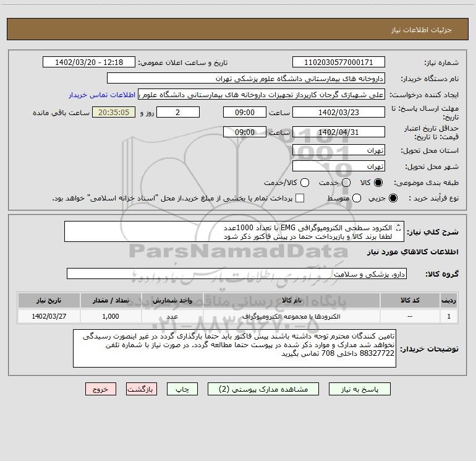476x461 pixels.
Task: Click the description box scroll arrows
Action: click(399, 228)
